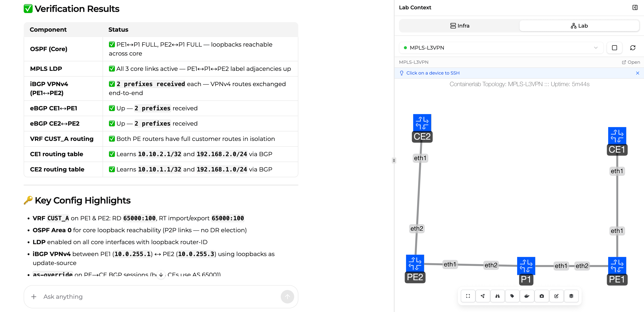This screenshot has width=644, height=312.
Task: Take a topology screenshot with camera icon
Action: click(542, 296)
